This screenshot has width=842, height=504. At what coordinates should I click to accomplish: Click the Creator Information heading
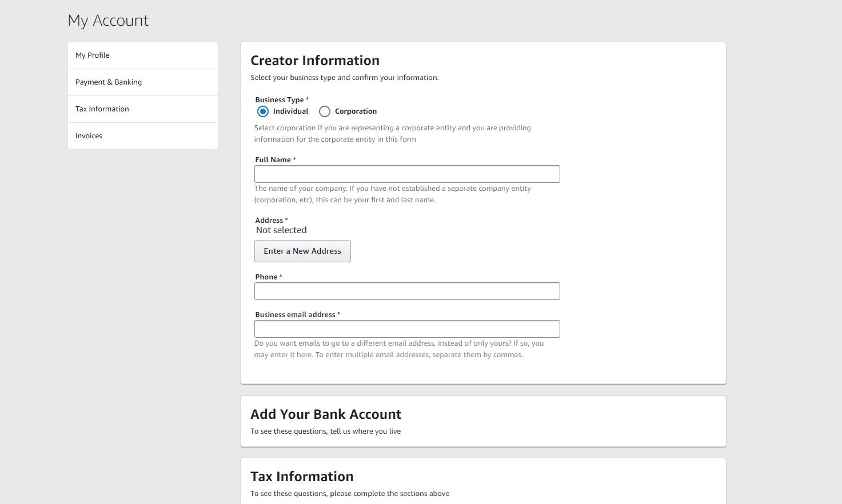point(315,61)
